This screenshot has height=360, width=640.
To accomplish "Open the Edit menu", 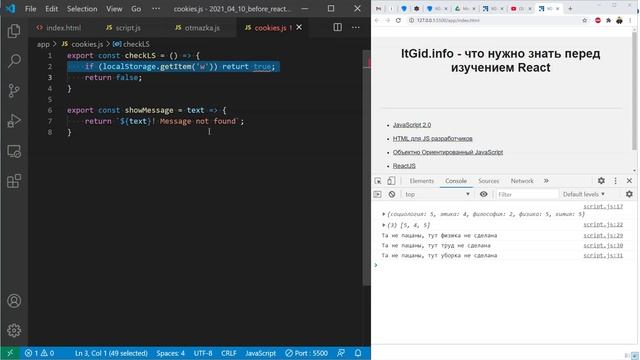I will tap(51, 9).
